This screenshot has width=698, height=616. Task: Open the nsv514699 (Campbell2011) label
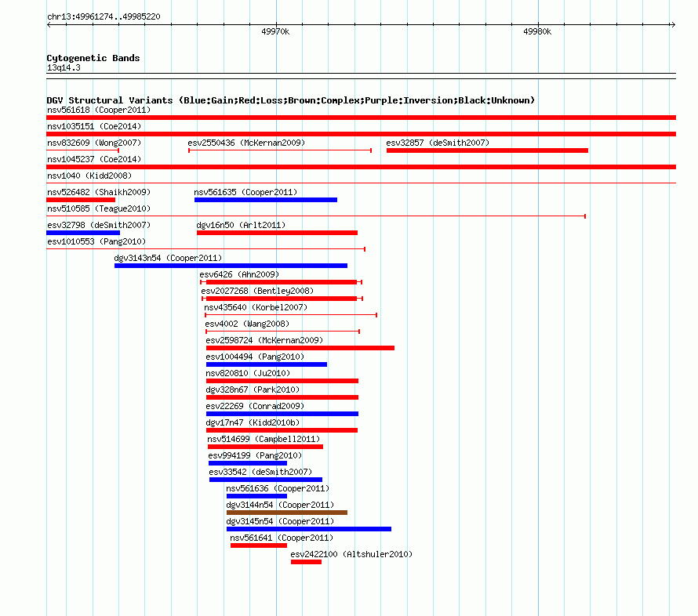(264, 439)
